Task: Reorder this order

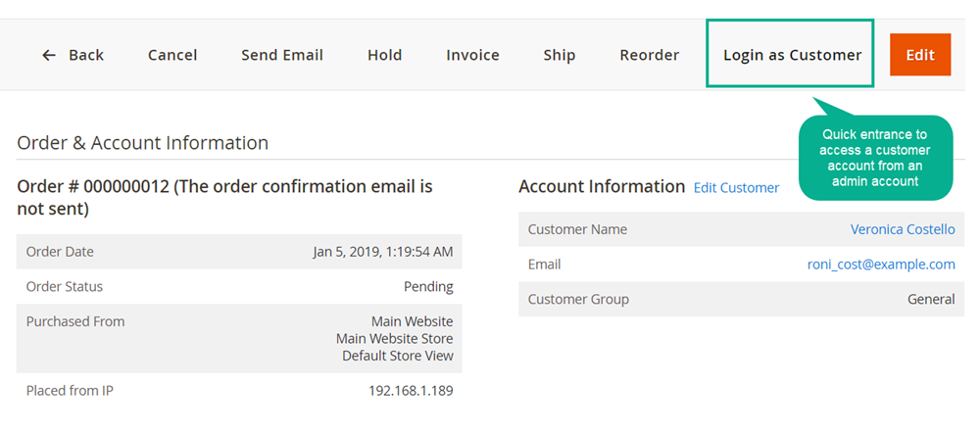Action: (x=649, y=56)
